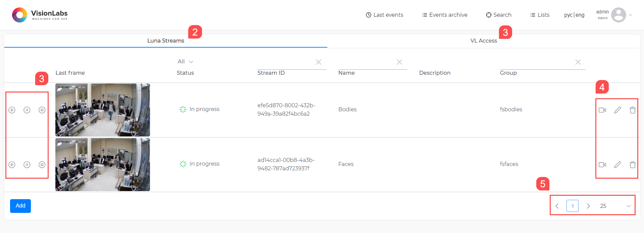Open Lists page

(x=540, y=15)
